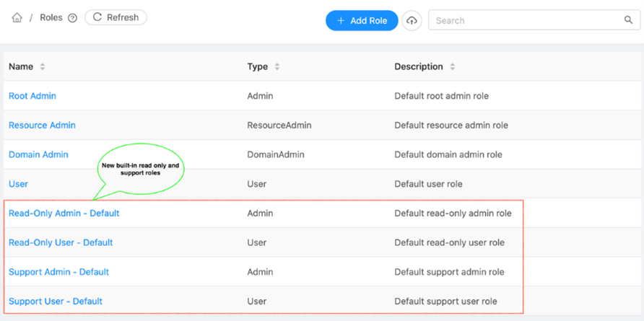The width and height of the screenshot is (644, 321).
Task: Open the User role link
Action: click(x=18, y=184)
